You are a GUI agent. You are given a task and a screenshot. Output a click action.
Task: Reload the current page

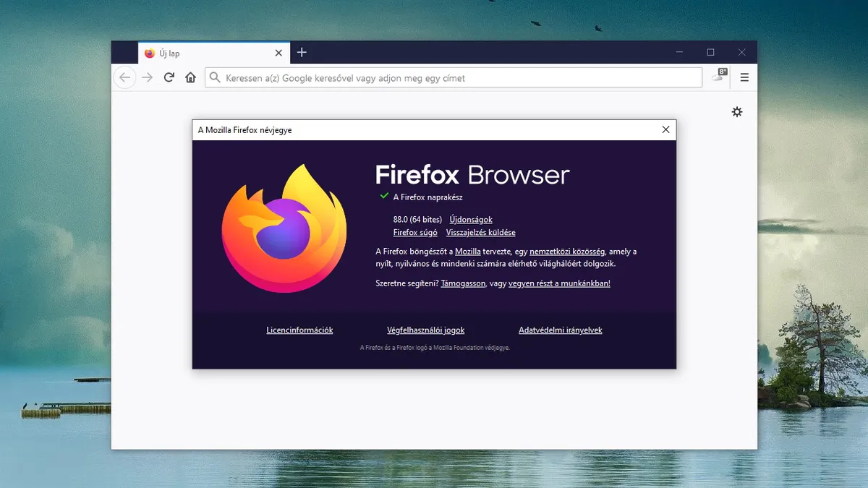pyautogui.click(x=169, y=77)
